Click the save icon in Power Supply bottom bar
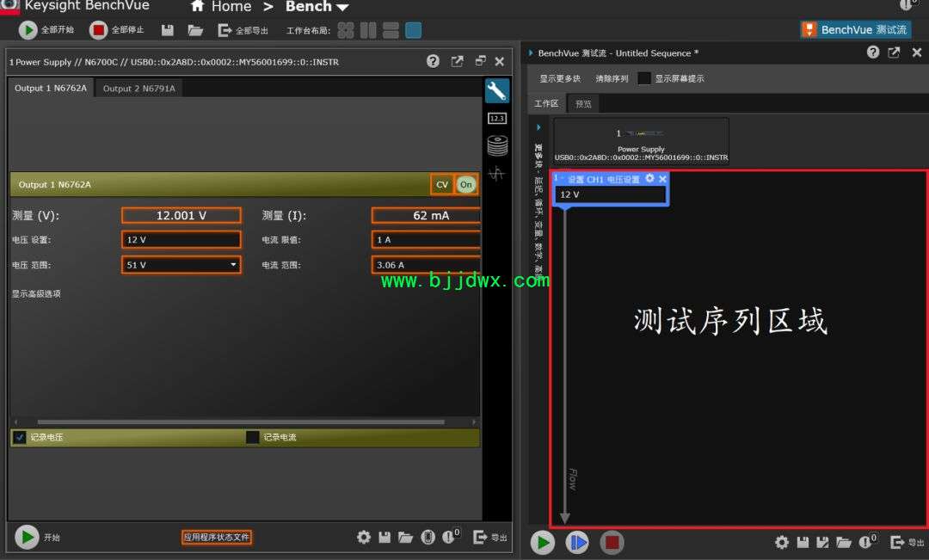The image size is (929, 560). 385,537
